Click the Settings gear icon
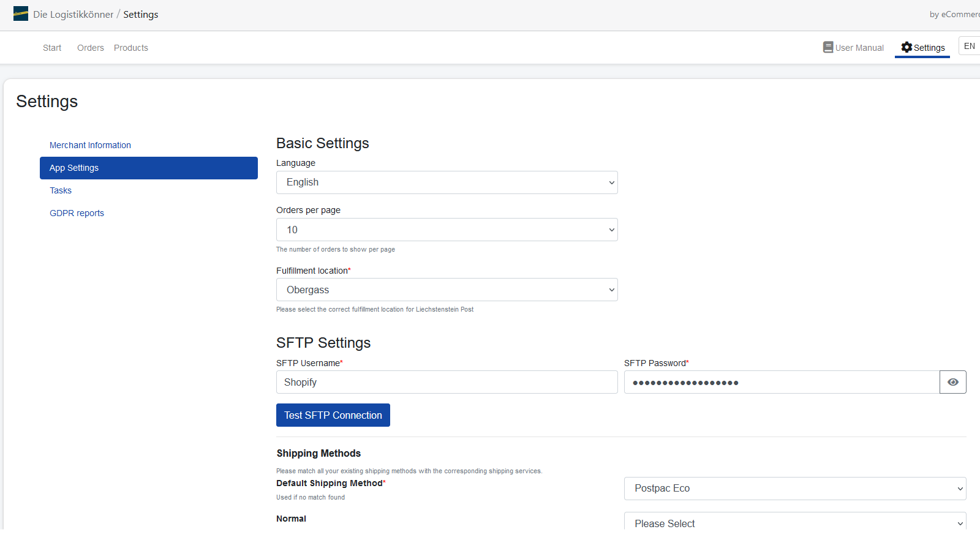Viewport: 980px width, 551px height. [x=907, y=47]
